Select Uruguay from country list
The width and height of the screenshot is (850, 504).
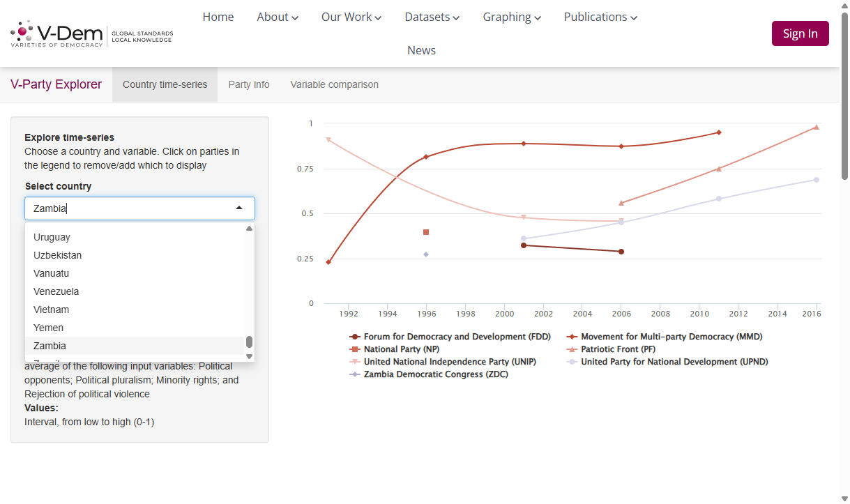click(135, 237)
